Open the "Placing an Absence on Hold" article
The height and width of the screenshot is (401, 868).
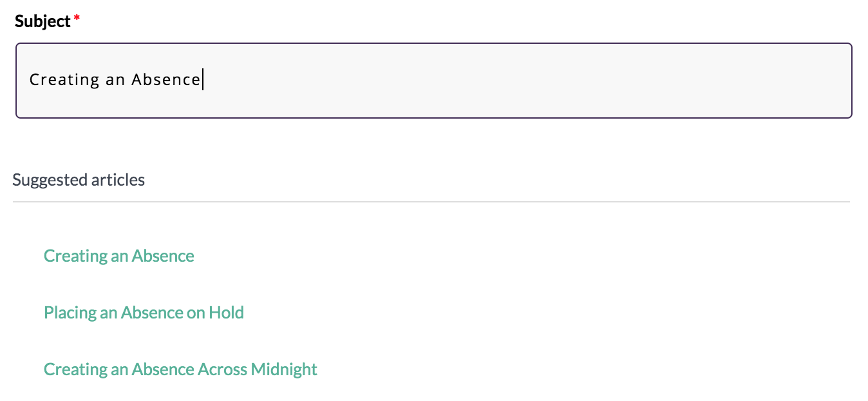[144, 313]
